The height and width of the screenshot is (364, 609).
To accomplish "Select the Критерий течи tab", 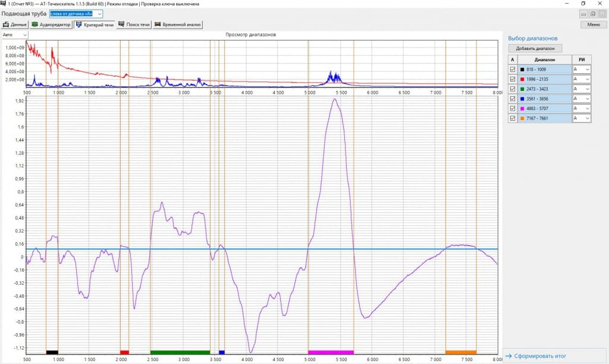I will tap(95, 24).
